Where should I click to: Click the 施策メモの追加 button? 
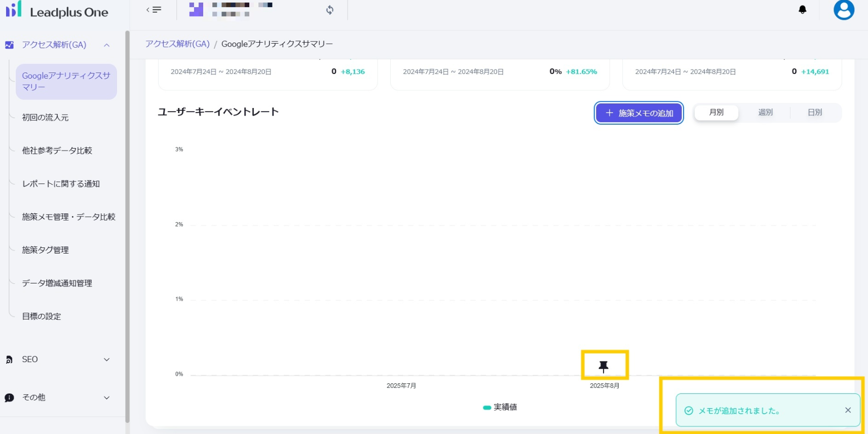638,113
